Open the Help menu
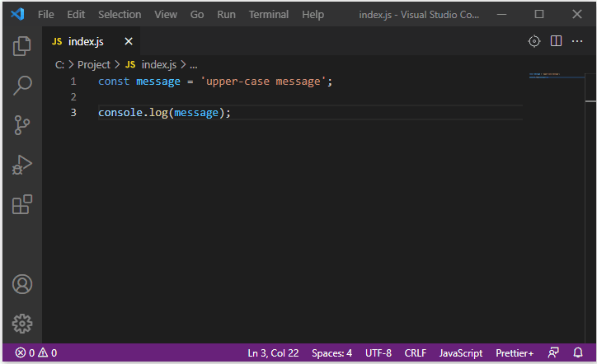 point(313,15)
